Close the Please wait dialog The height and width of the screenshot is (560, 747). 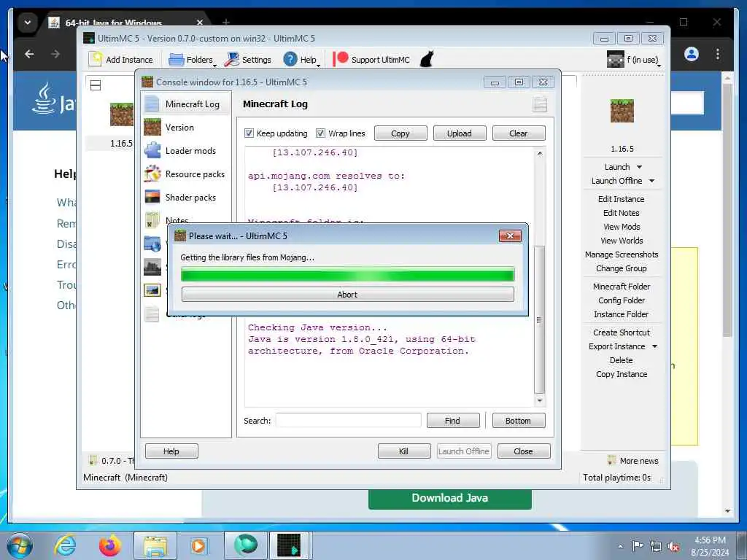click(x=510, y=236)
